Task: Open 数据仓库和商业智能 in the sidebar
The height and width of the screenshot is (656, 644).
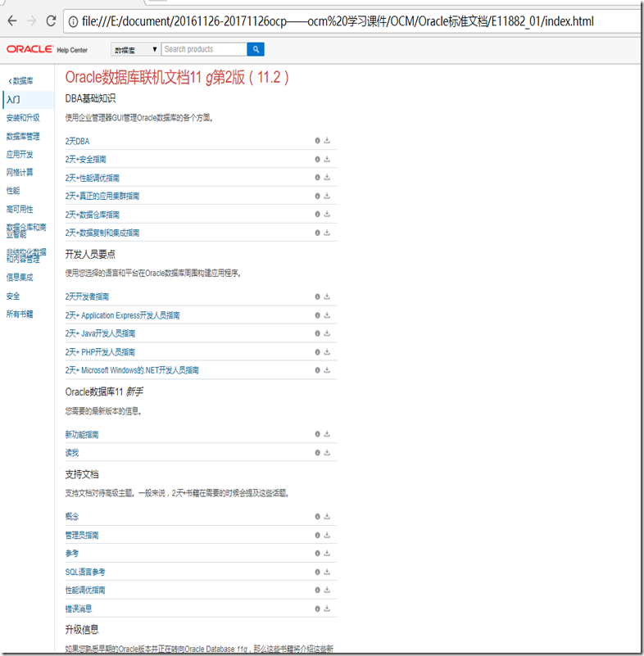Action: pyautogui.click(x=26, y=231)
